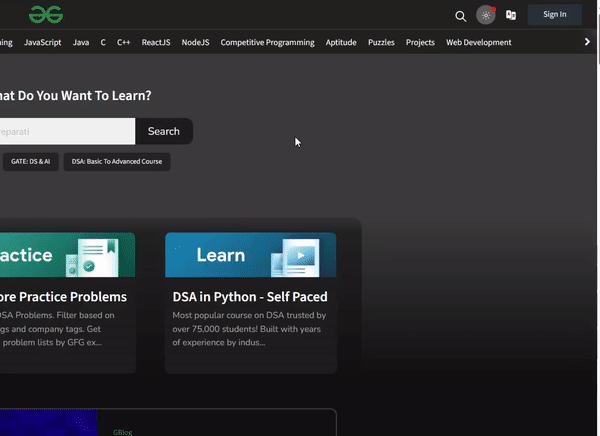Click the Sign In button
600x436 pixels.
554,15
